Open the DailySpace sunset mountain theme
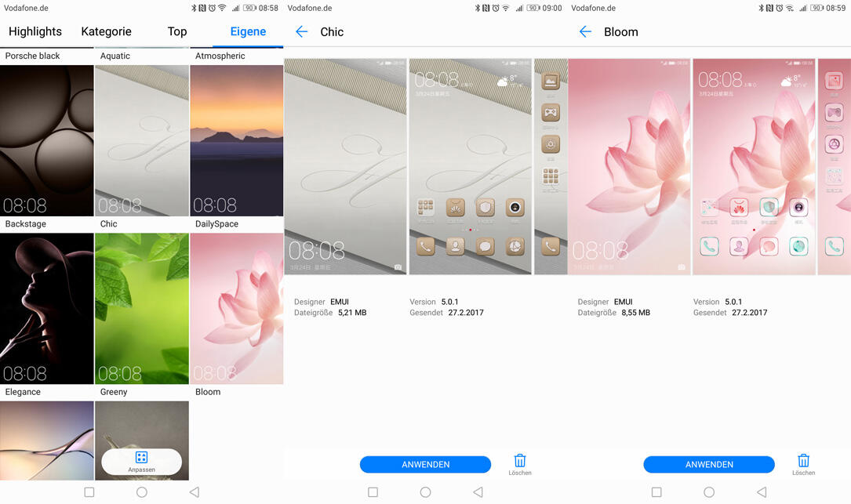Image resolution: width=851 pixels, height=504 pixels. click(237, 140)
